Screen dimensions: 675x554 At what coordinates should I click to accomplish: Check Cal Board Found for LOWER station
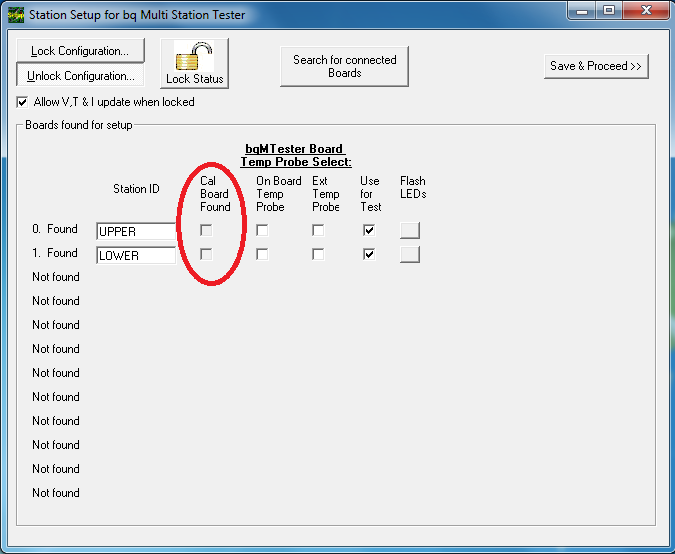[x=206, y=254]
